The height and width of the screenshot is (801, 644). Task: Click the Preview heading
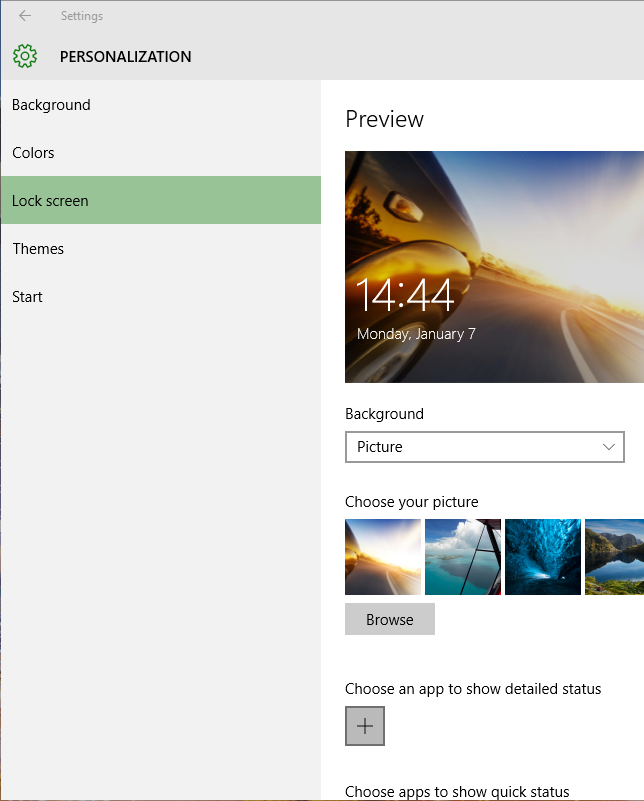point(385,119)
